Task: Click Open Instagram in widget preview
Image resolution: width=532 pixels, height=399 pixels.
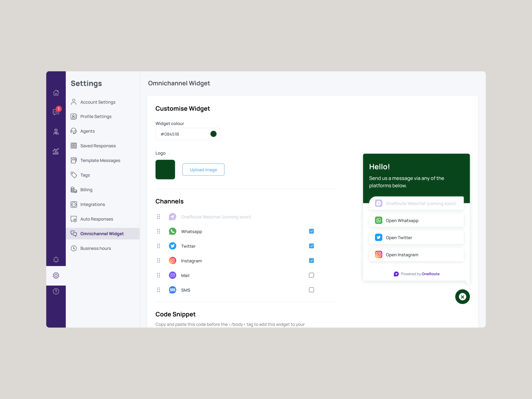Action: click(x=416, y=255)
